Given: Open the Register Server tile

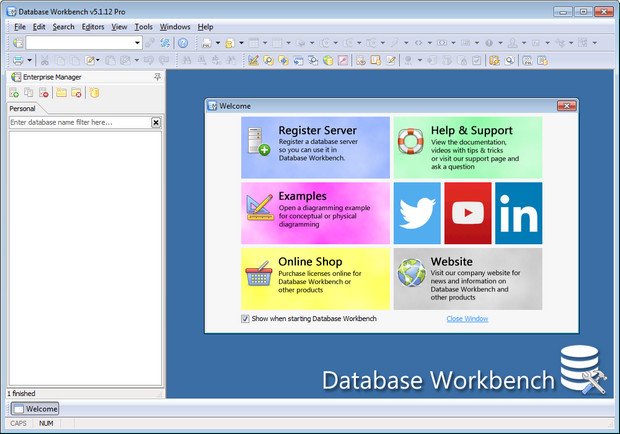Looking at the screenshot, I should click(315, 147).
